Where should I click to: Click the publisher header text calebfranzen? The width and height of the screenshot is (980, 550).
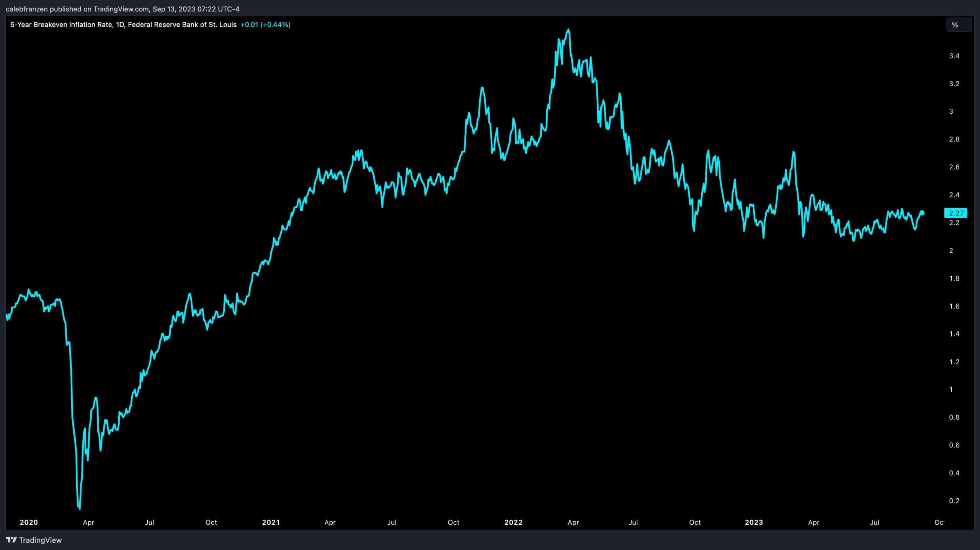[27, 9]
